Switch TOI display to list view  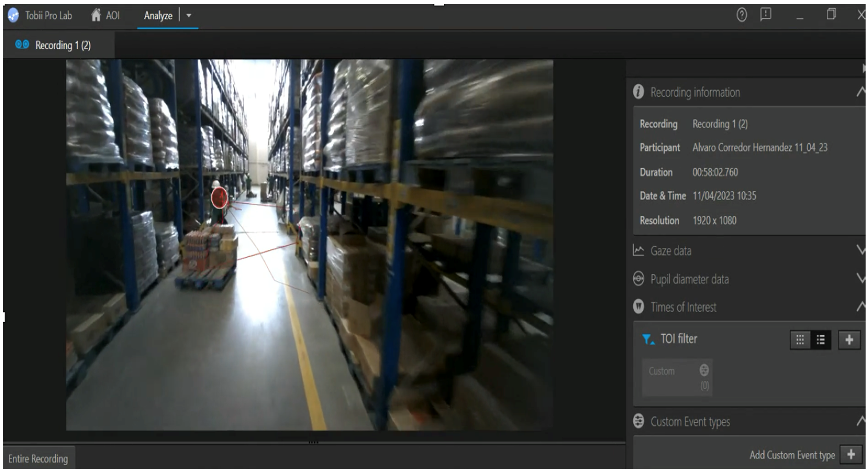(821, 340)
